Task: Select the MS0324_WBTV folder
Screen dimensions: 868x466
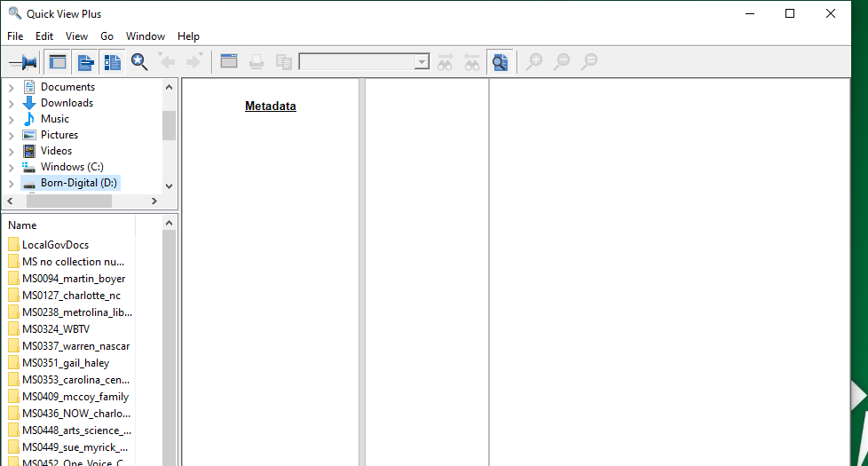Action: pyautogui.click(x=55, y=329)
